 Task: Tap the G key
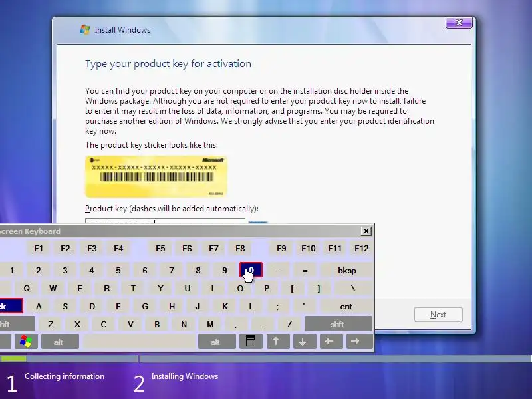click(x=145, y=307)
